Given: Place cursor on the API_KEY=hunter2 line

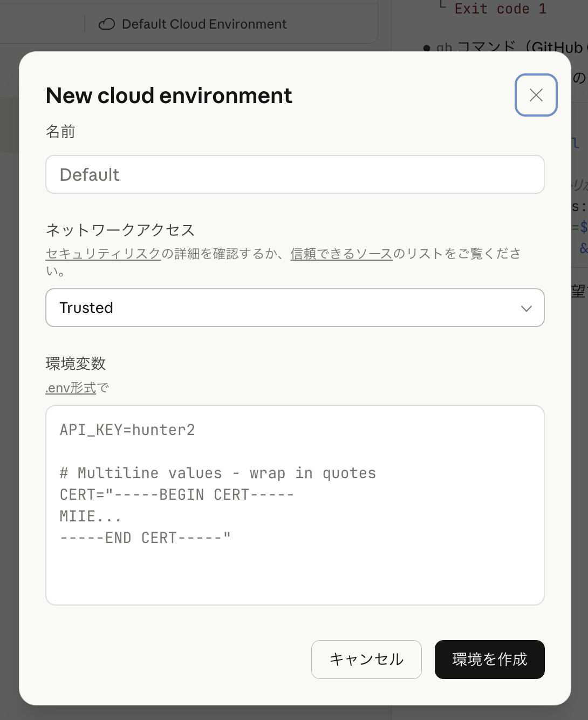Looking at the screenshot, I should click(x=127, y=430).
